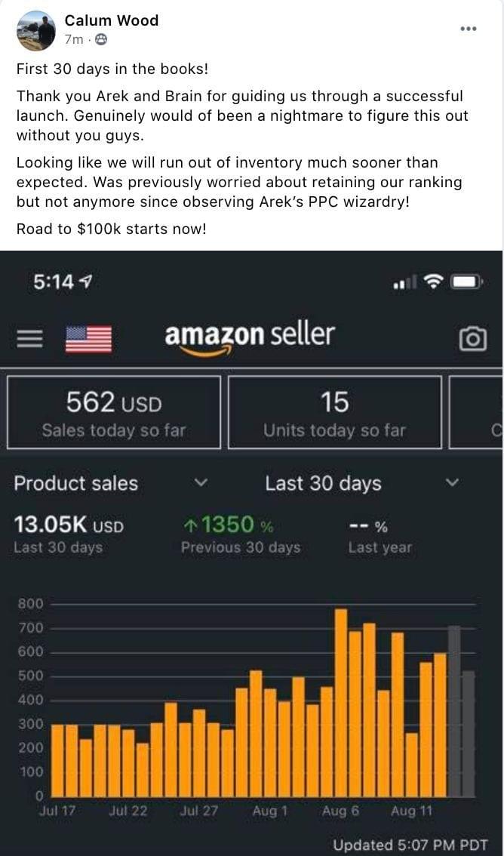Open the camera scan icon

point(472,339)
